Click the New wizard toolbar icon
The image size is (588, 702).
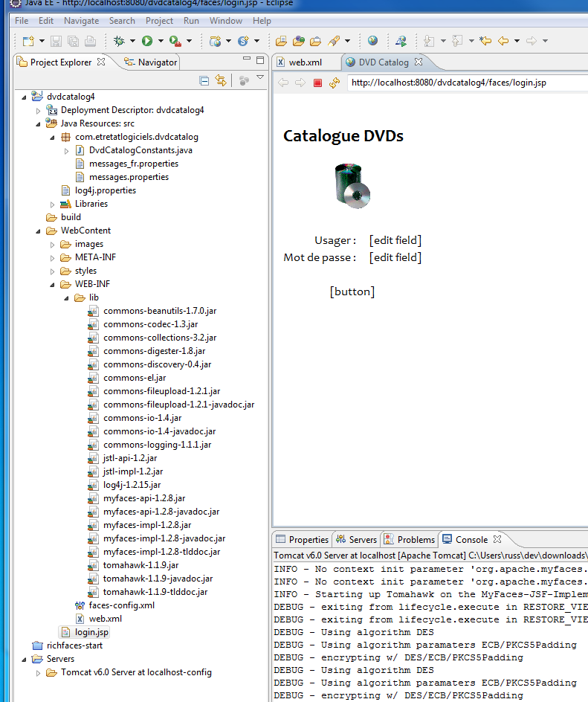[x=28, y=41]
